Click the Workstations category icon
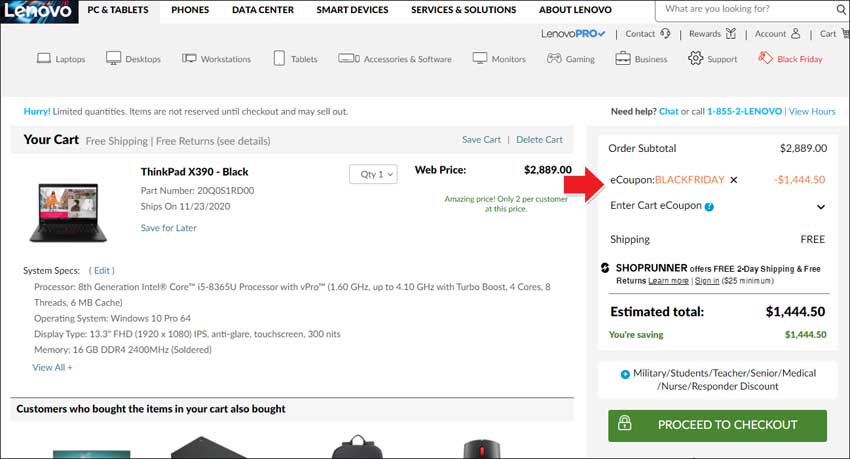This screenshot has width=850, height=459. pyautogui.click(x=189, y=58)
